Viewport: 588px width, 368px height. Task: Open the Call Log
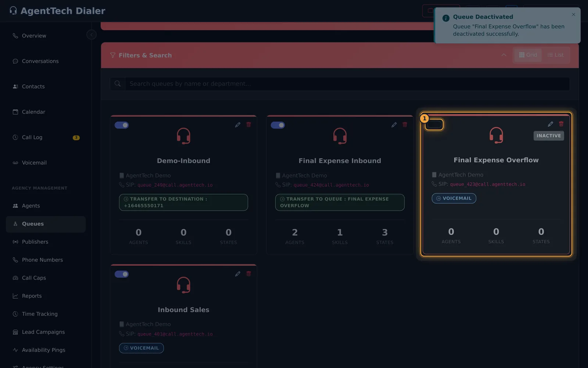point(46,137)
